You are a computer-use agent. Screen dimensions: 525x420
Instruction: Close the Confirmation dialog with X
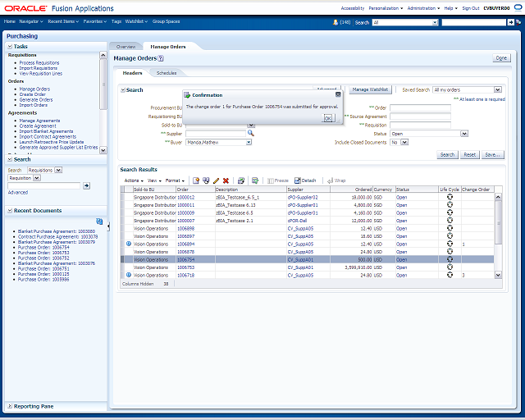[x=338, y=94]
